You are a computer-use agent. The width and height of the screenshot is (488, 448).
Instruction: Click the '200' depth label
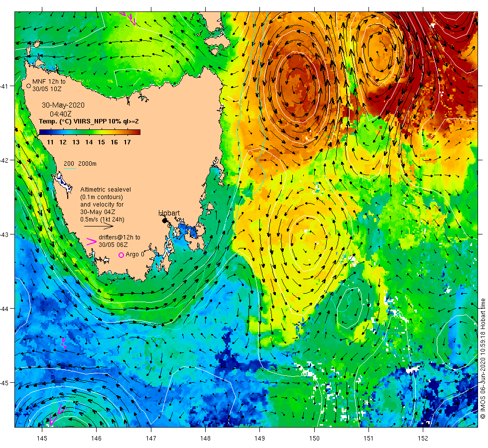(x=69, y=164)
